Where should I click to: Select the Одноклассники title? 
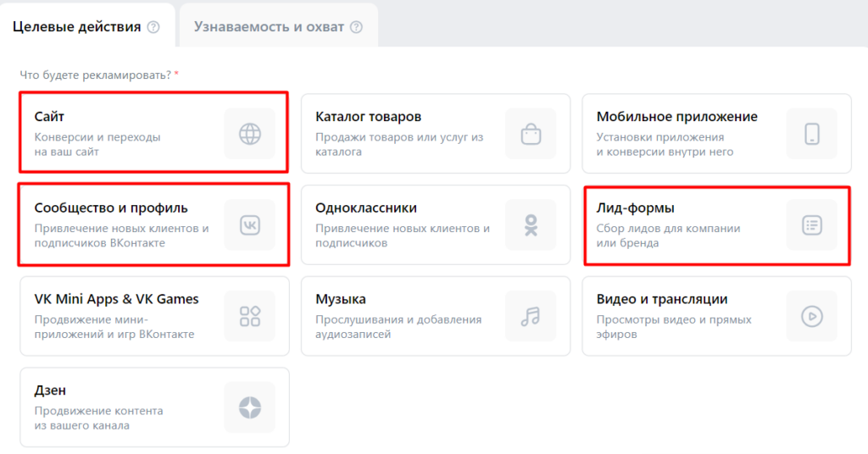coord(366,208)
